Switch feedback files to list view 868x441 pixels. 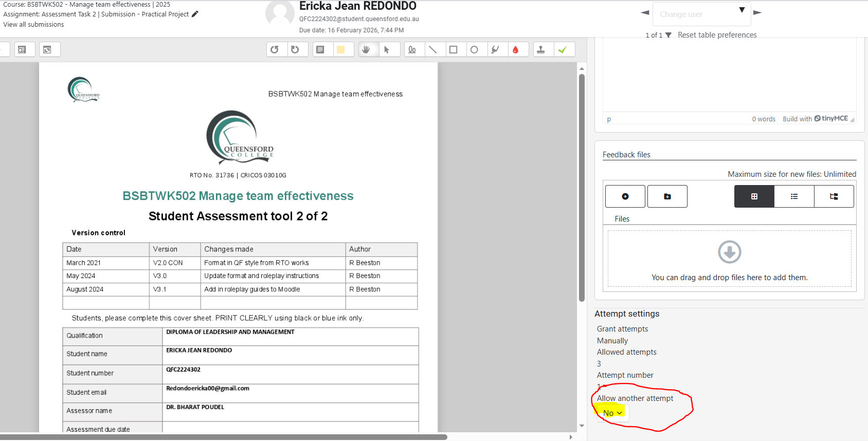(x=794, y=196)
